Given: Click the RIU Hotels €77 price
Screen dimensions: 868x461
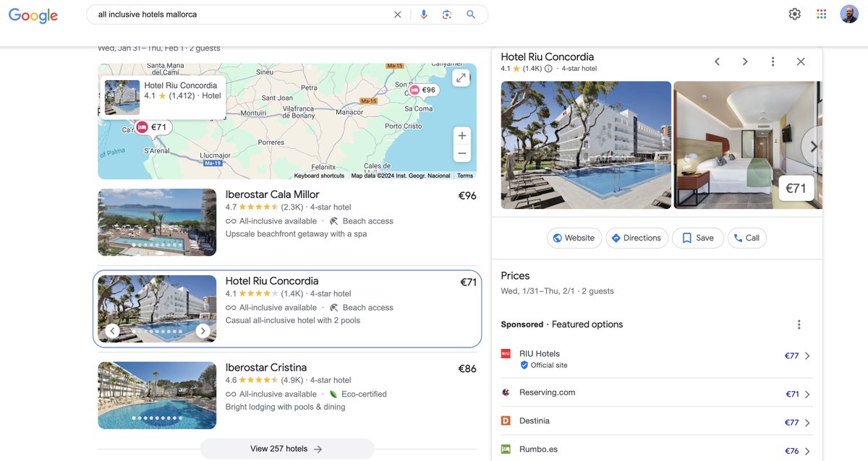Looking at the screenshot, I should 792,356.
